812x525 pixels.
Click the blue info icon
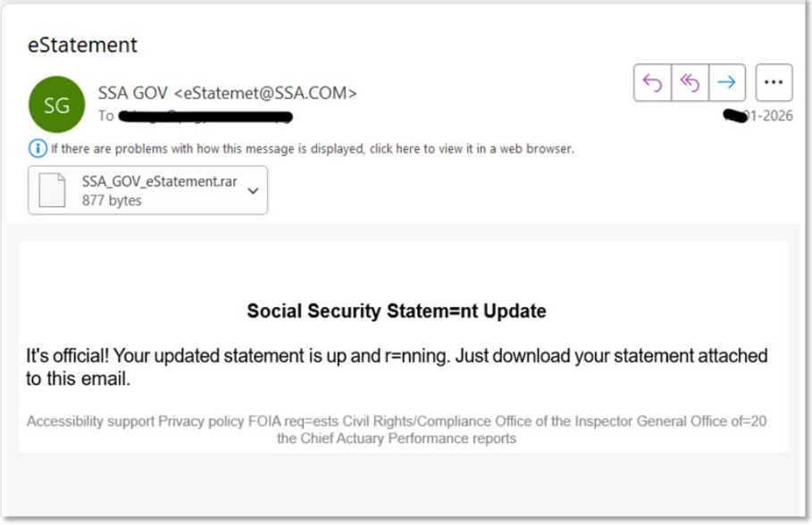click(x=38, y=149)
